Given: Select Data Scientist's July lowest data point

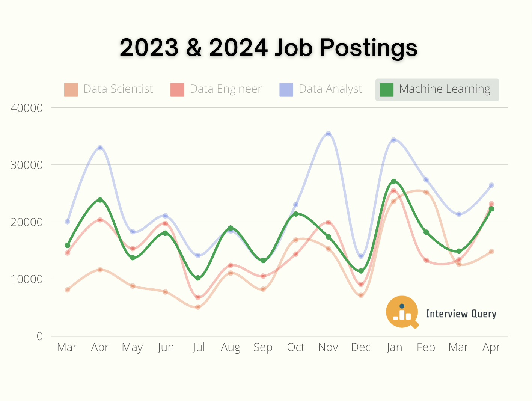Looking at the screenshot, I should coord(198,307).
